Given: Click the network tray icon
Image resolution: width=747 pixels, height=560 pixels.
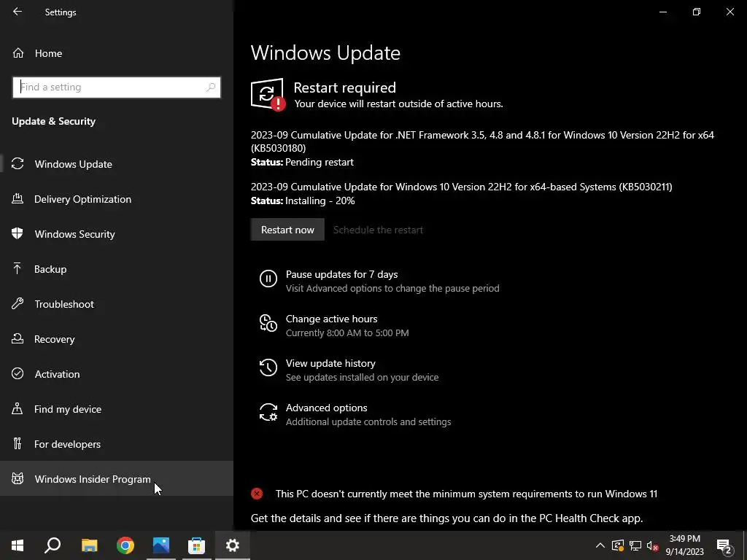Looking at the screenshot, I should pos(635,545).
